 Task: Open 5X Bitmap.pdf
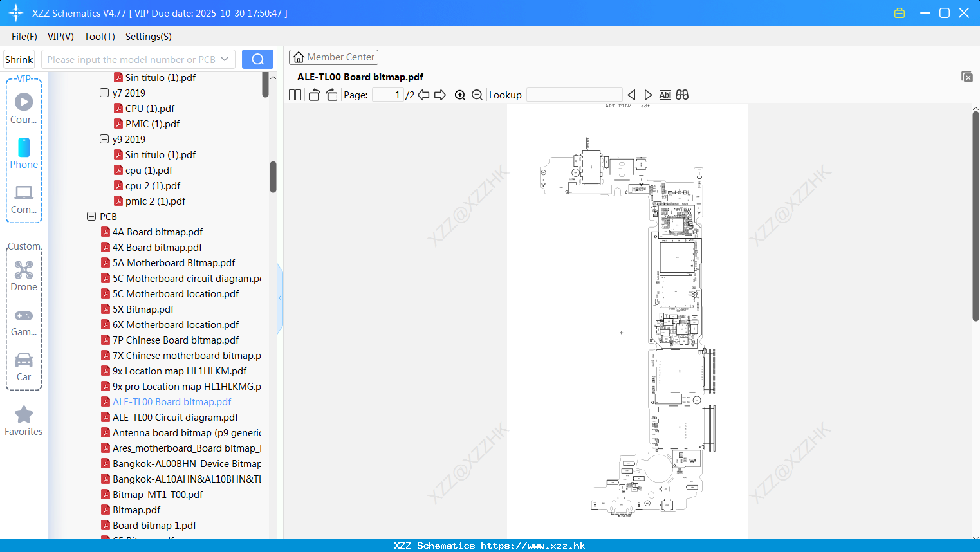click(143, 309)
